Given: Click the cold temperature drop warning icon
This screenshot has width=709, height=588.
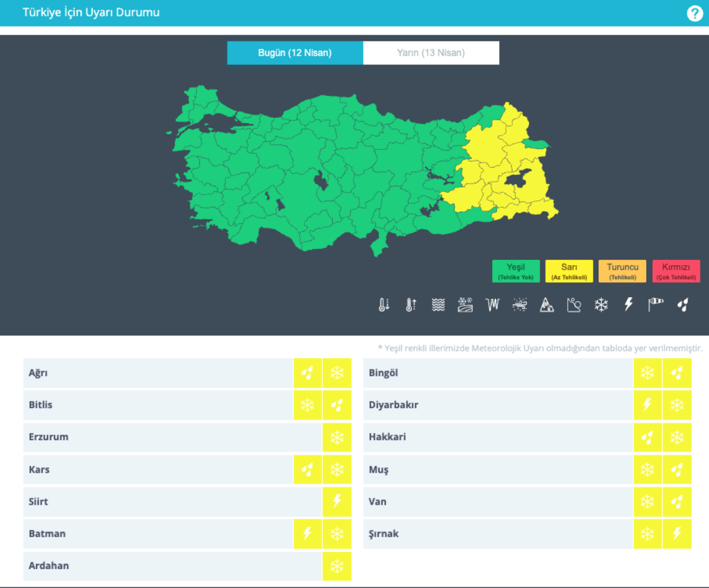Looking at the screenshot, I should point(384,305).
